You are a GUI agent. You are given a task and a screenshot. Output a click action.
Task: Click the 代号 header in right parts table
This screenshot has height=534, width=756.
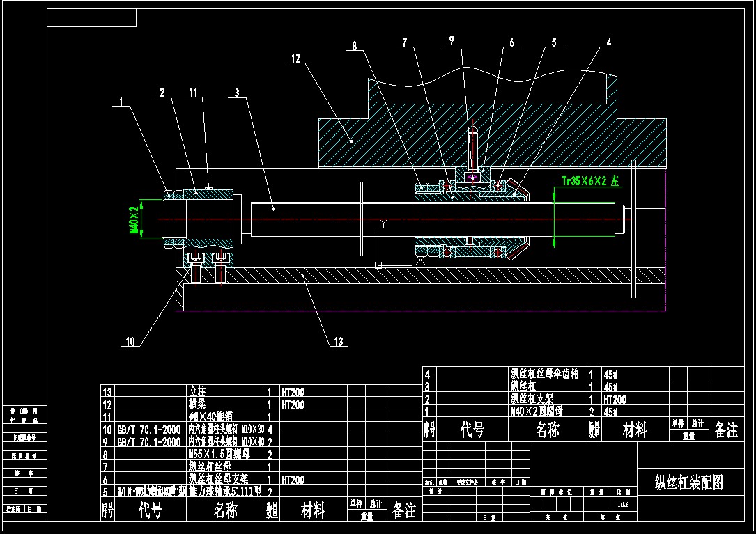pyautogui.click(x=472, y=430)
